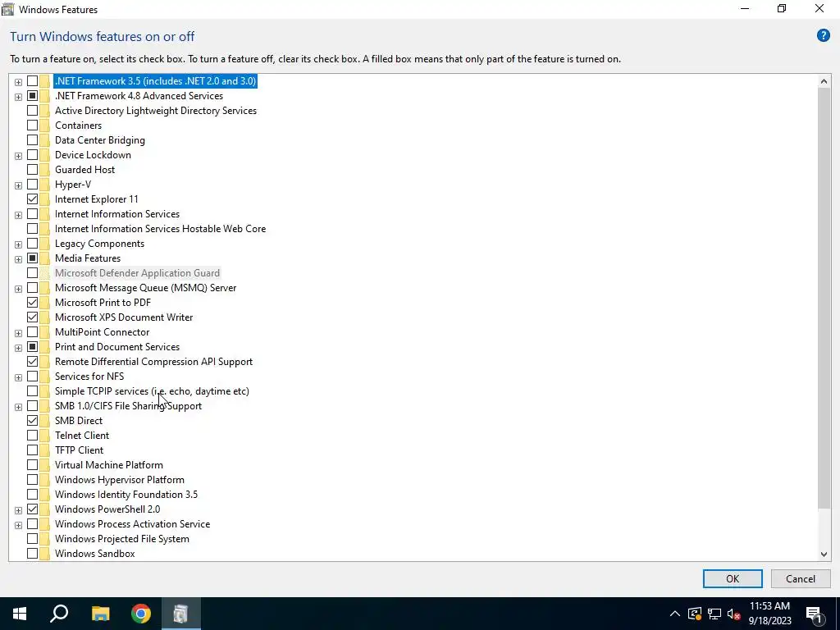The height and width of the screenshot is (630, 840).
Task: Enable the Containers checkbox
Action: tap(32, 126)
